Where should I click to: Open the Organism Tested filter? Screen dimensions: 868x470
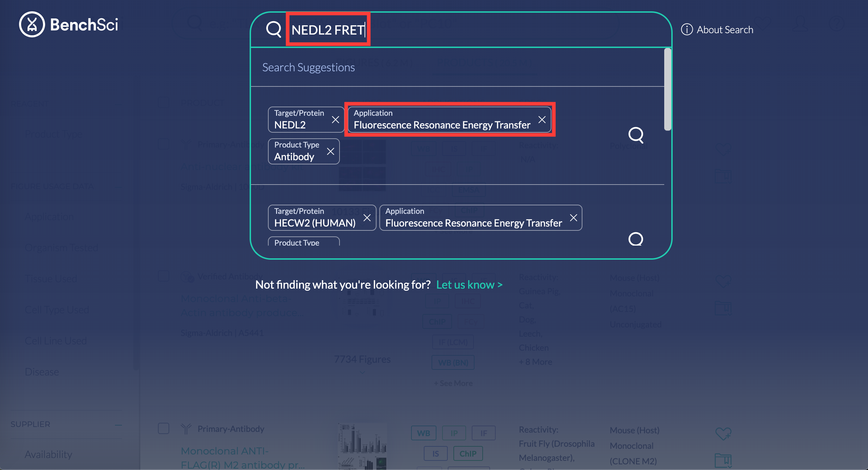[61, 248]
